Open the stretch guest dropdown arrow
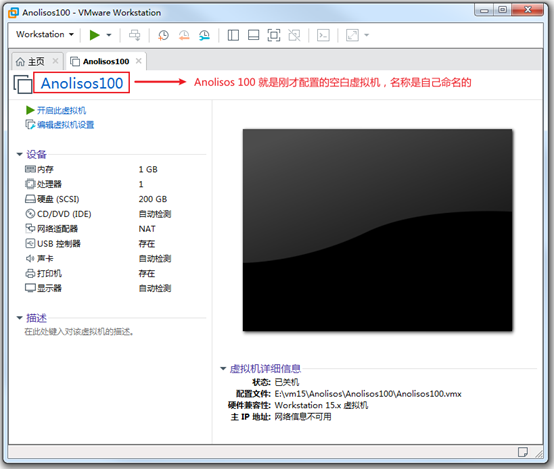The height and width of the screenshot is (469, 554). (366, 35)
